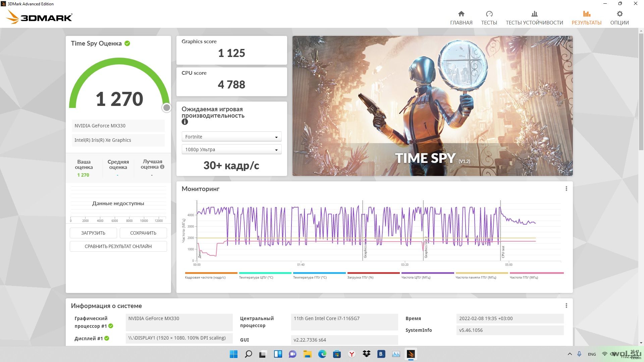Image resolution: width=644 pixels, height=362 pixels.
Task: Open info icon for expected gaming performance
Action: pyautogui.click(x=185, y=122)
